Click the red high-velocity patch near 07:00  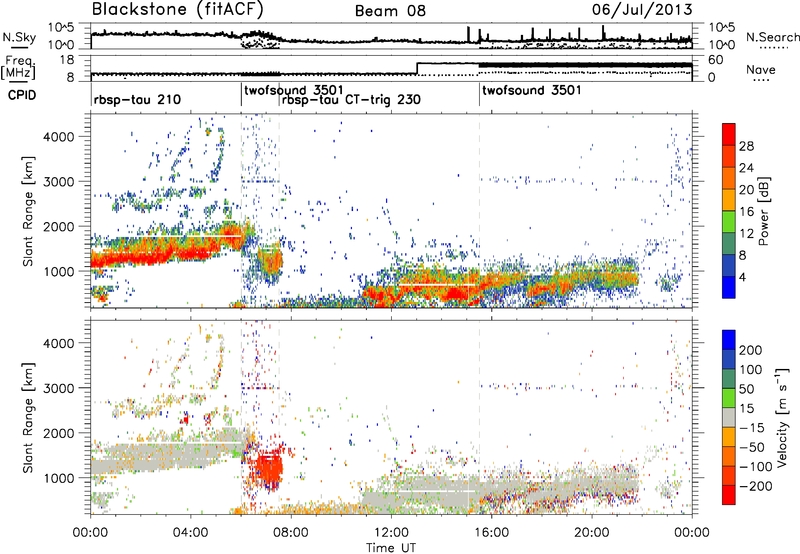(x=268, y=468)
